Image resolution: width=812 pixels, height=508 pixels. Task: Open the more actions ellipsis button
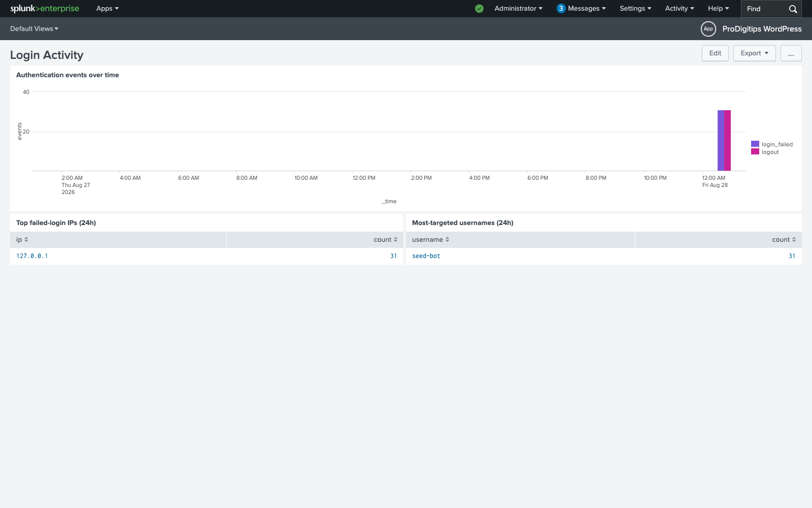point(791,53)
